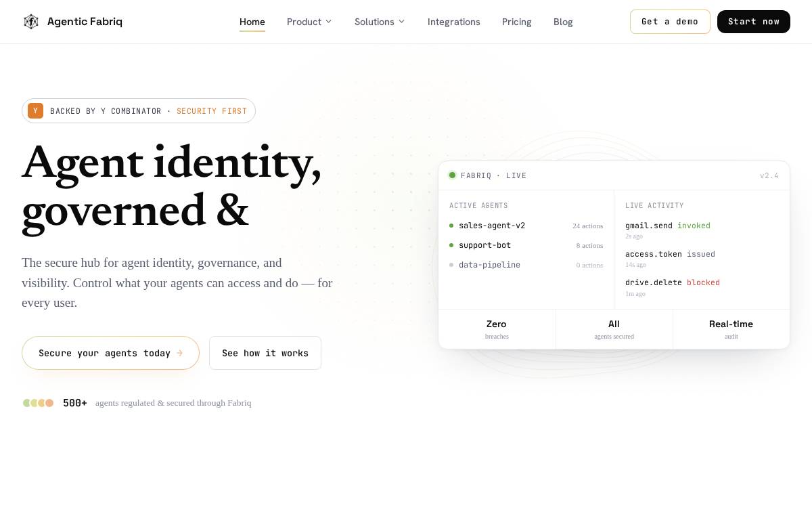This screenshot has width=812, height=508.
Task: Click the 500+ agents count
Action: click(x=75, y=403)
